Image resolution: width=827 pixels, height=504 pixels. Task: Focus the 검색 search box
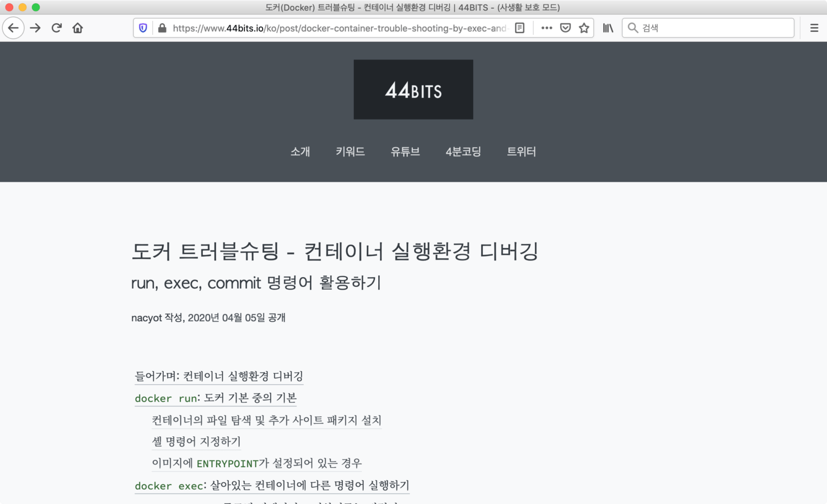708,28
